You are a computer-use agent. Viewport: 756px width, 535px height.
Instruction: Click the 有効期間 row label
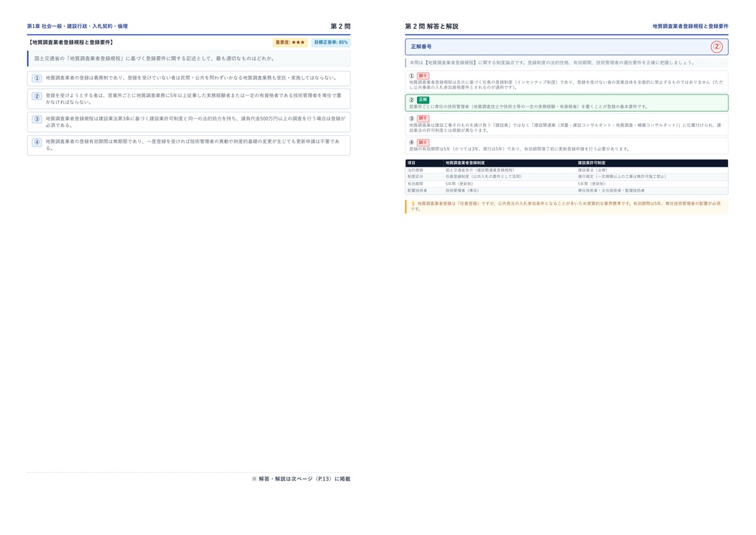pos(415,184)
